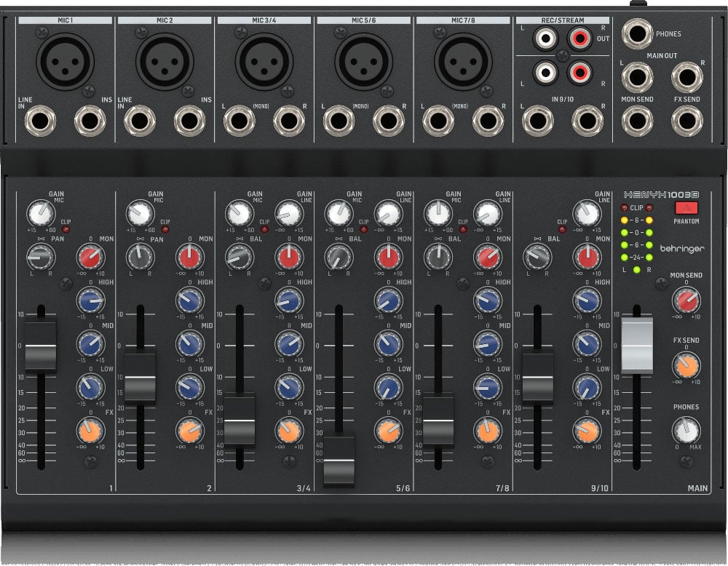Click channel 7/8 MID EQ knob
Image resolution: width=728 pixels, height=566 pixels.
tap(488, 344)
